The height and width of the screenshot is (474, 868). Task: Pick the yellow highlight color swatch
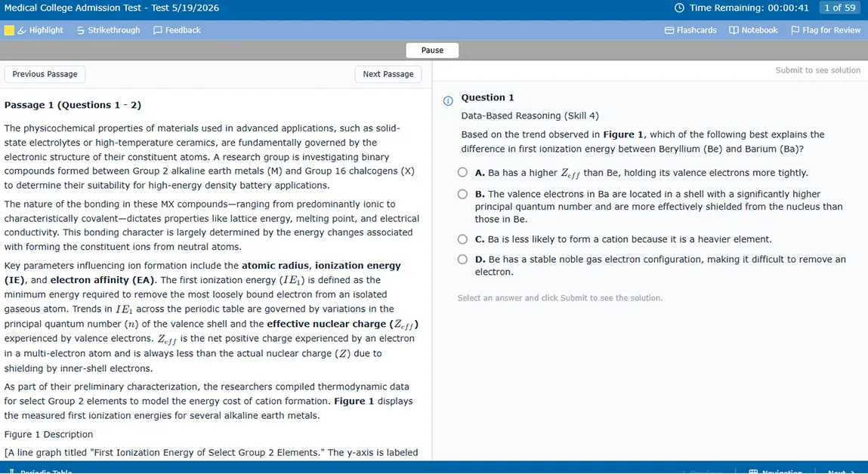tap(9, 30)
